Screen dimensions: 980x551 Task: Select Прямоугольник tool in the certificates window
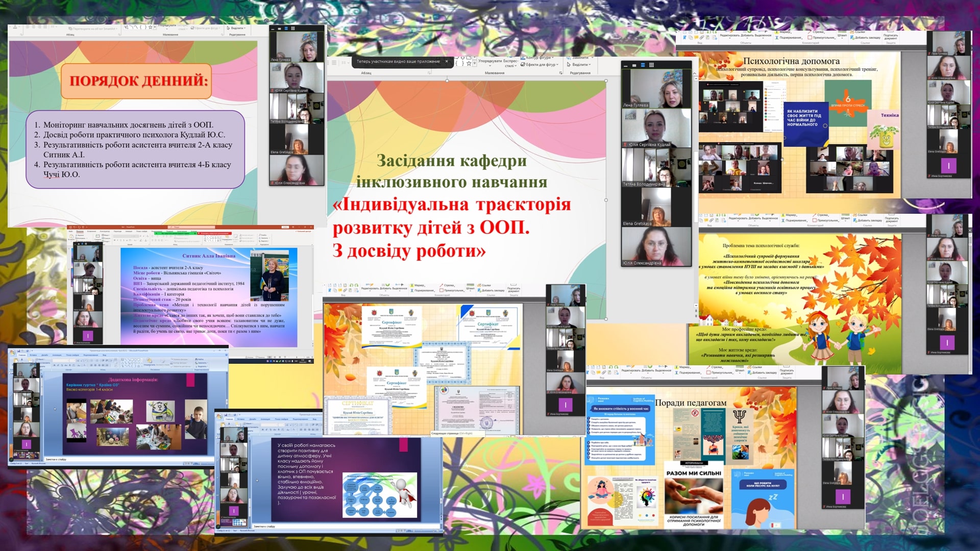coord(452,290)
